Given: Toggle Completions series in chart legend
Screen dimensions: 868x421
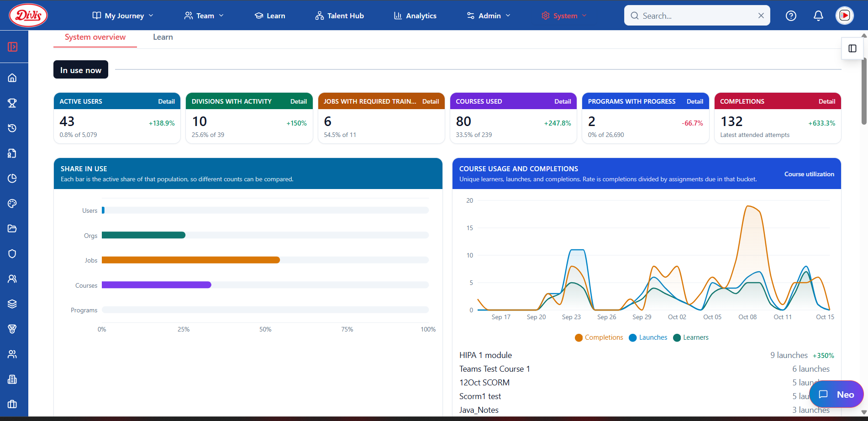Looking at the screenshot, I should click(599, 337).
